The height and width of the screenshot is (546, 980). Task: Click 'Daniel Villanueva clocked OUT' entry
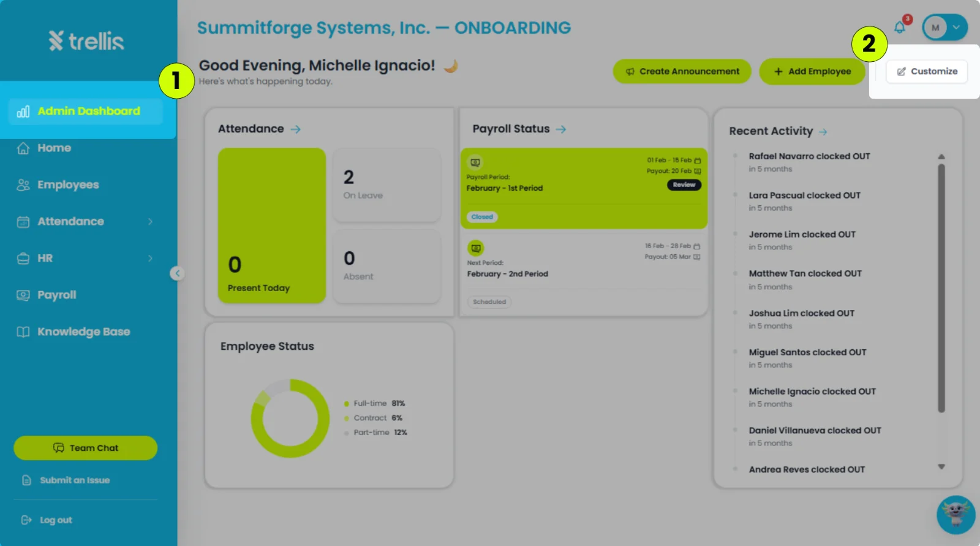coord(815,431)
